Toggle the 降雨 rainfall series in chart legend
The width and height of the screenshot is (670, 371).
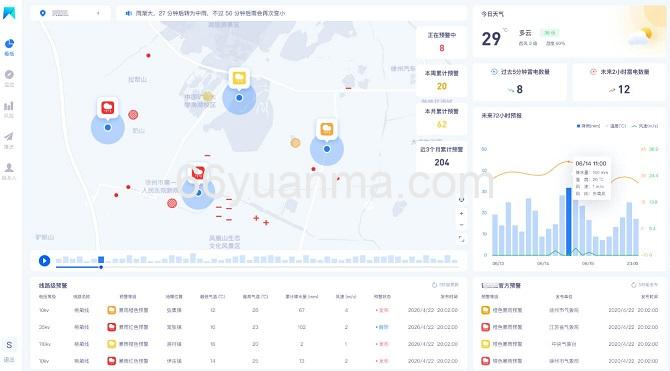click(588, 126)
